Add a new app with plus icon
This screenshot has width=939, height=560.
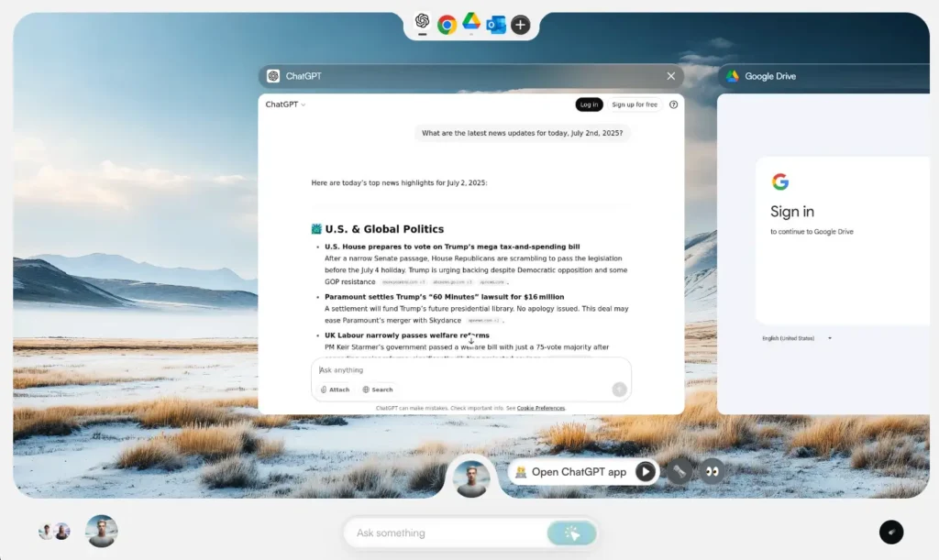[521, 25]
